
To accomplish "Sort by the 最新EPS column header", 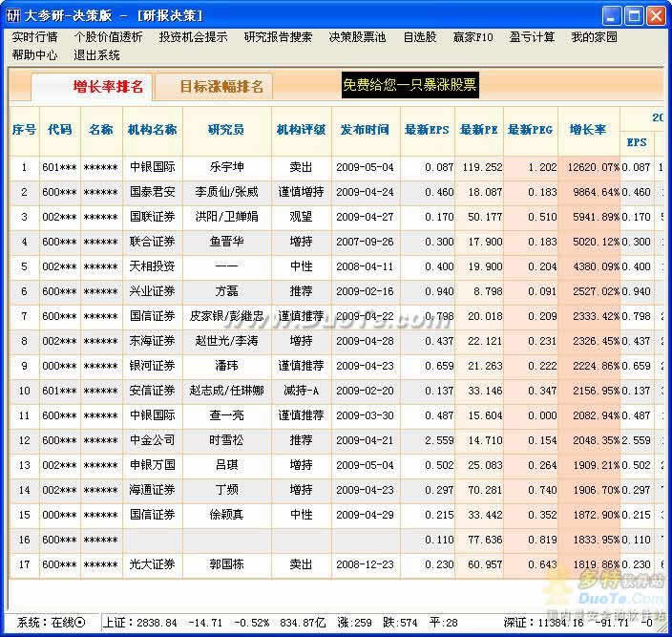I will point(428,130).
